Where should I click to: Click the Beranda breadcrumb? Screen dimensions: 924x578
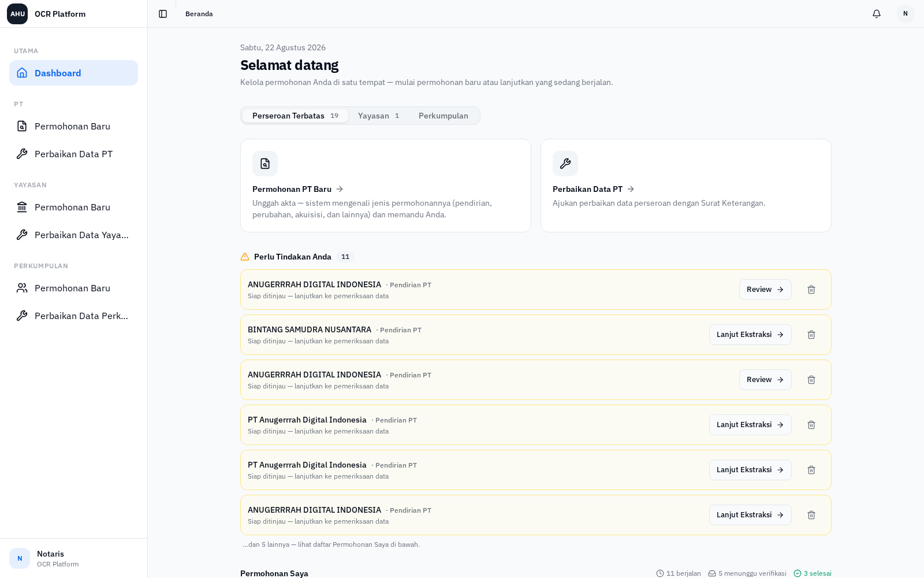[199, 14]
